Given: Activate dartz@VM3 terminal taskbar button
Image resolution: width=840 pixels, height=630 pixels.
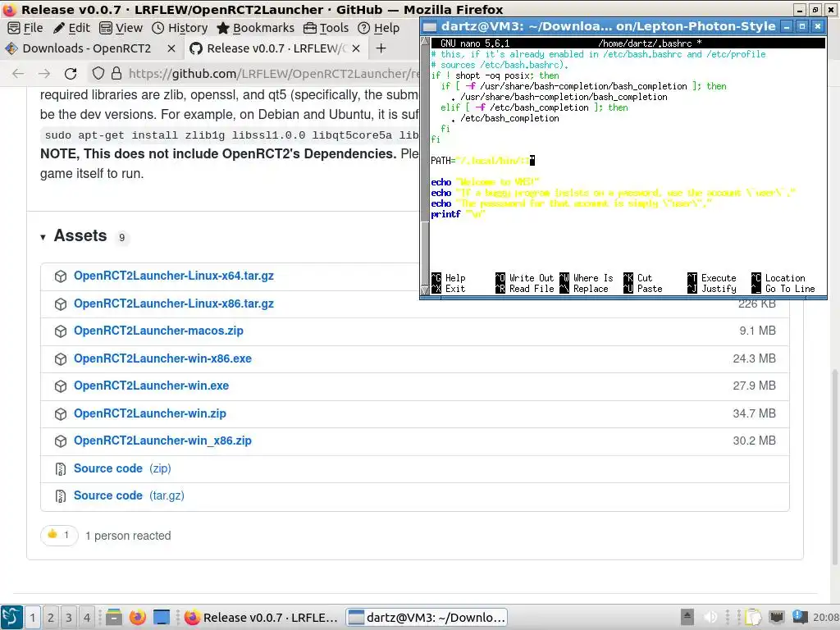Looking at the screenshot, I should [x=427, y=618].
